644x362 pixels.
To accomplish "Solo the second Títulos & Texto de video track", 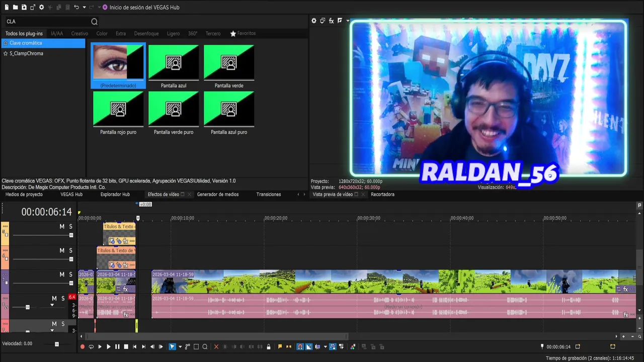I will point(70,251).
